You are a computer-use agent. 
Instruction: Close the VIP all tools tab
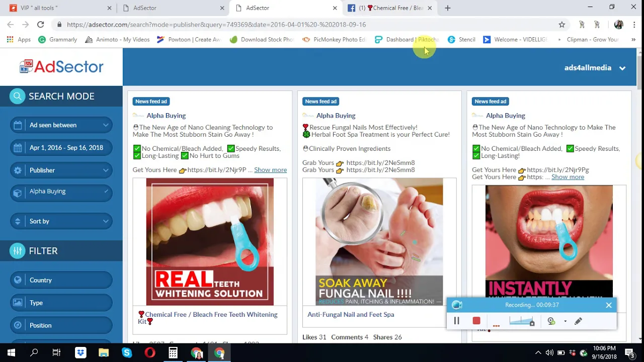(x=110, y=8)
